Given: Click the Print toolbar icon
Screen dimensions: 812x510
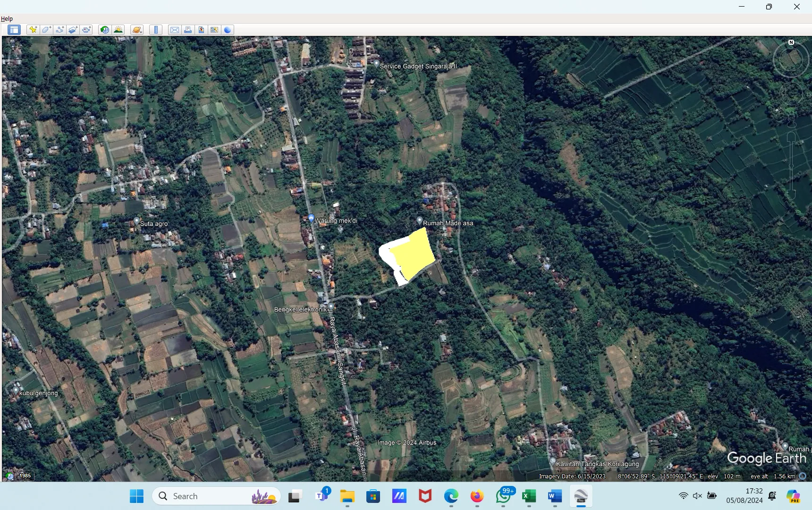Looking at the screenshot, I should pyautogui.click(x=187, y=30).
